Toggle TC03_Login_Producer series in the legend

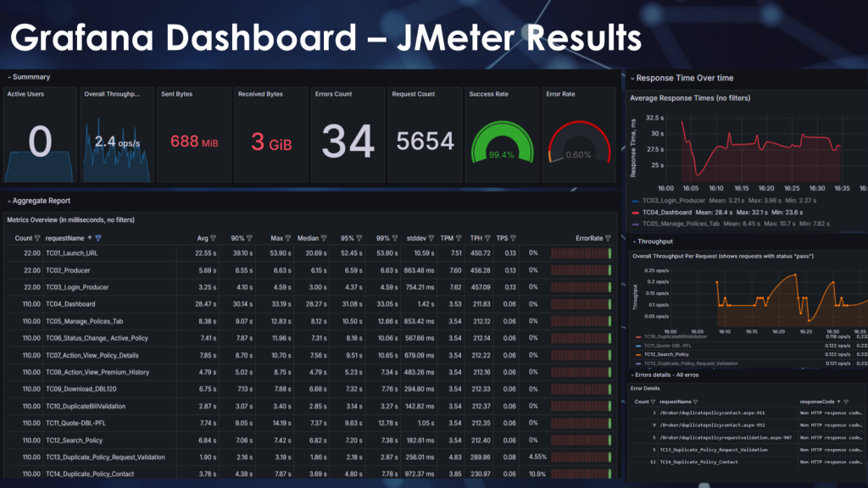(x=674, y=201)
